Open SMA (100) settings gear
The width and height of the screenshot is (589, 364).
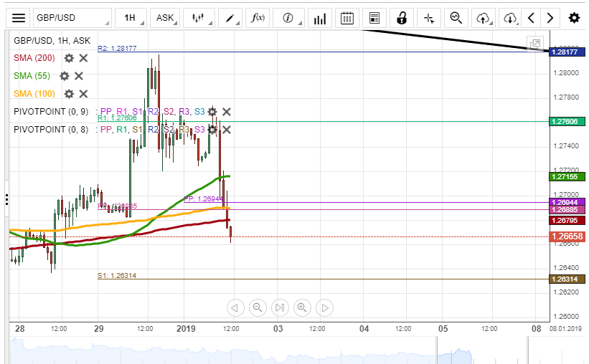pyautogui.click(x=69, y=94)
